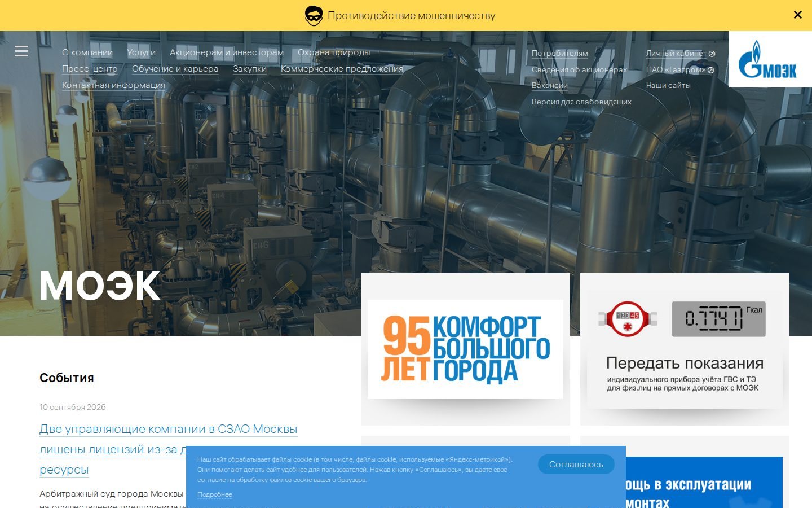The width and height of the screenshot is (812, 508).
Task: Open Наши сайты link
Action: tap(668, 86)
